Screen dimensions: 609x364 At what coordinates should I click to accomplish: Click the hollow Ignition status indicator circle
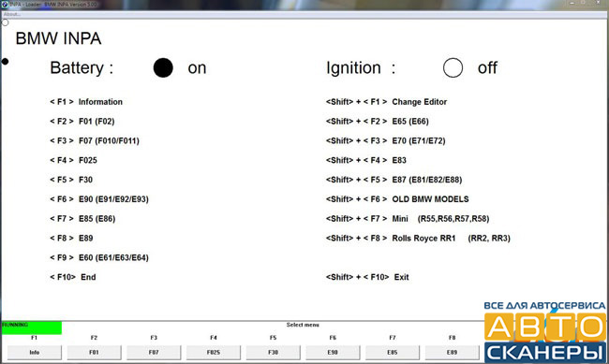click(453, 68)
